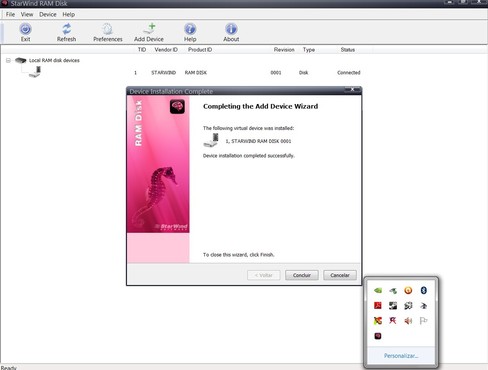
Task: Click the Add Device toolbar icon
Action: pos(149,33)
